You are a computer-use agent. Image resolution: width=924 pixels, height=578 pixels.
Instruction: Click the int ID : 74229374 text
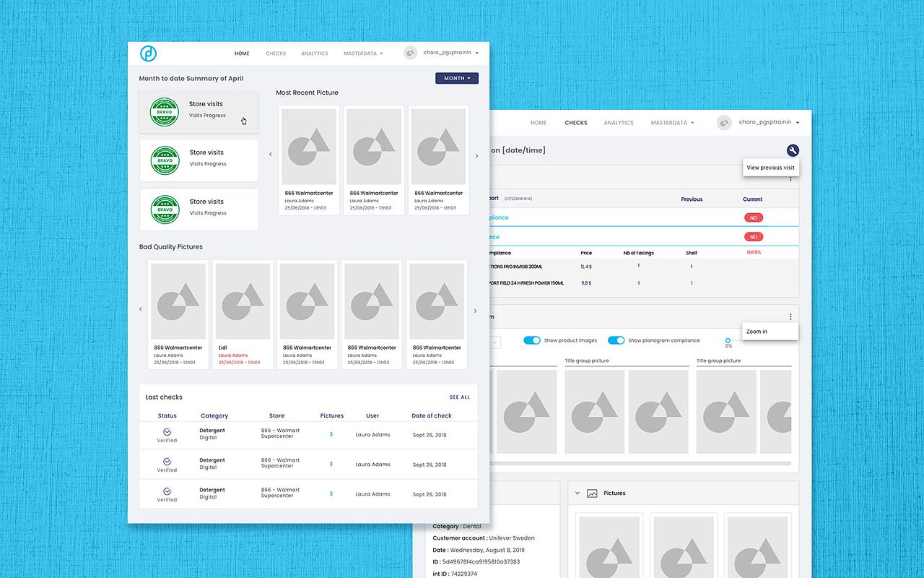(x=455, y=574)
